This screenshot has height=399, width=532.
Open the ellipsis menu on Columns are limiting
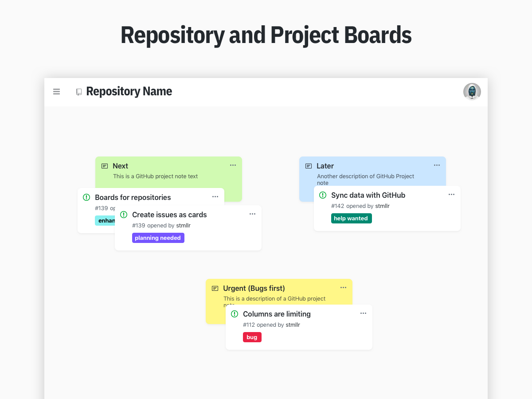click(x=363, y=313)
